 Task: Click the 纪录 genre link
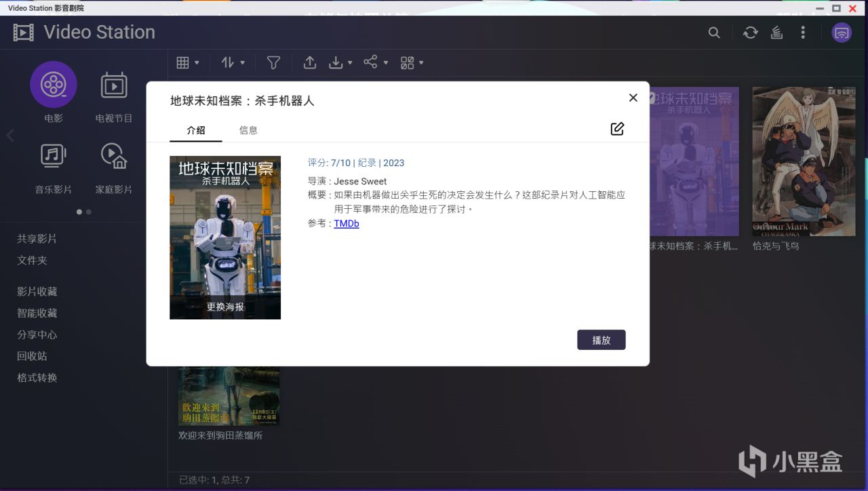[367, 163]
